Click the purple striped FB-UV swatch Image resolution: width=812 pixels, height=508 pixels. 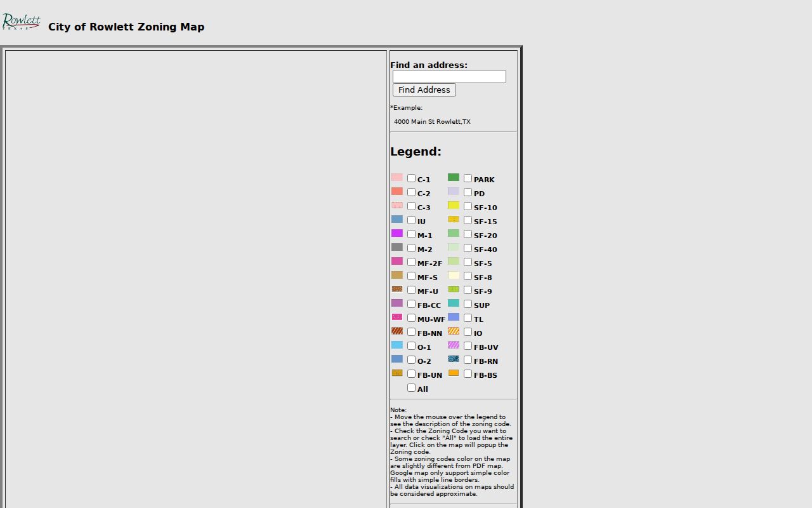[x=454, y=345]
